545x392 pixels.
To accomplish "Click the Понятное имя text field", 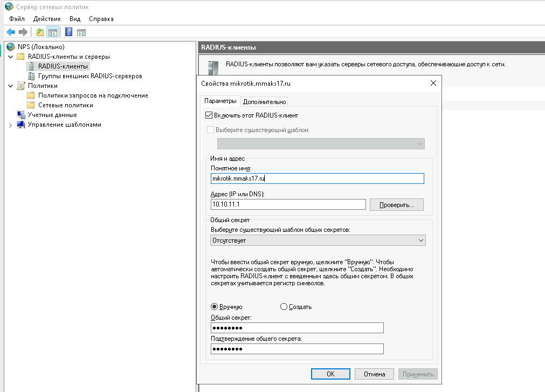I will (318, 178).
